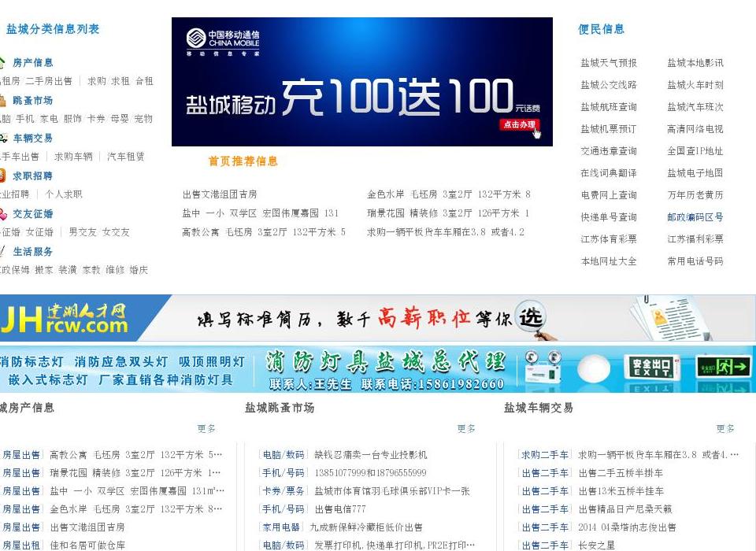Viewport: 756px width, 551px height.
Task: Click 更多 under the 房产信息 section
Action: pos(206,428)
